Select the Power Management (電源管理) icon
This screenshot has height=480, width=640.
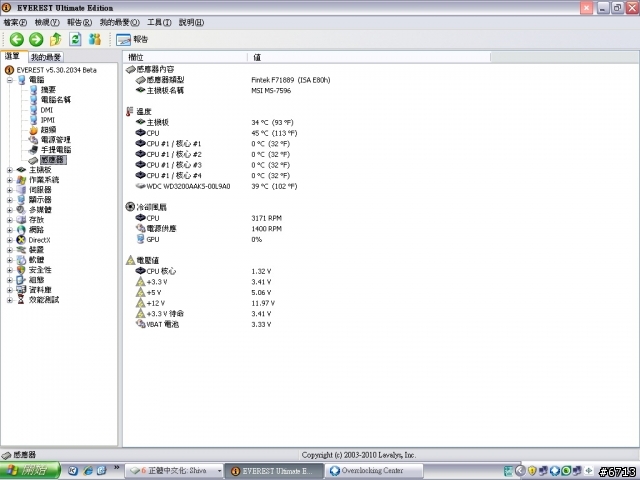(34, 140)
